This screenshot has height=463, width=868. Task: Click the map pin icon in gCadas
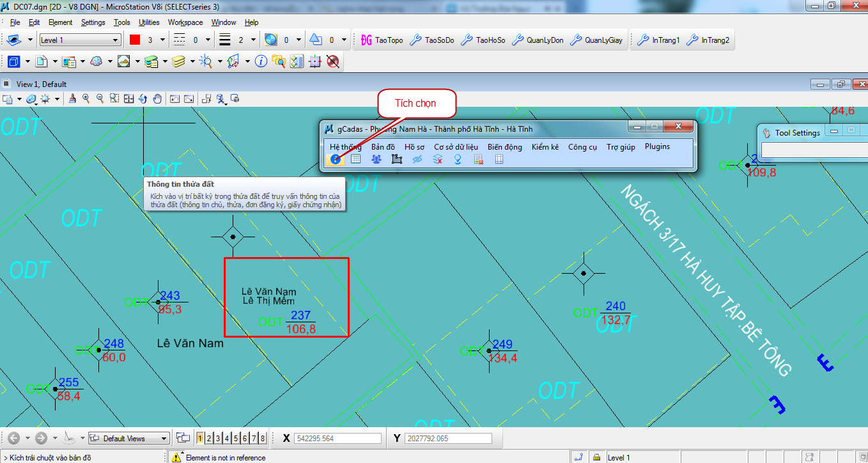pos(458,160)
